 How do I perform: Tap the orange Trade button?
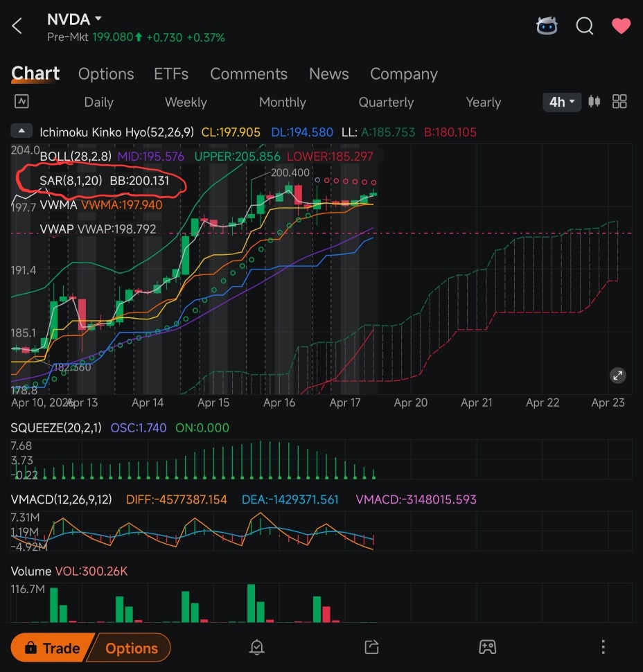pyautogui.click(x=52, y=648)
